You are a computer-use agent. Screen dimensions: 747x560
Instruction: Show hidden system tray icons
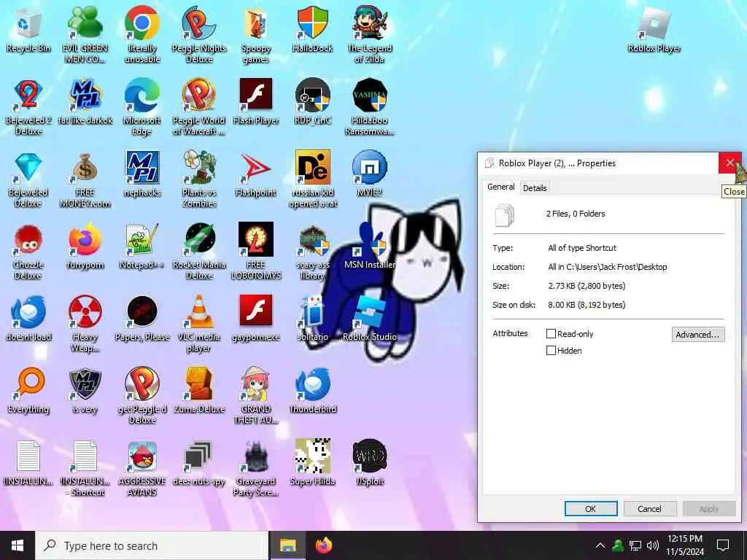[600, 545]
